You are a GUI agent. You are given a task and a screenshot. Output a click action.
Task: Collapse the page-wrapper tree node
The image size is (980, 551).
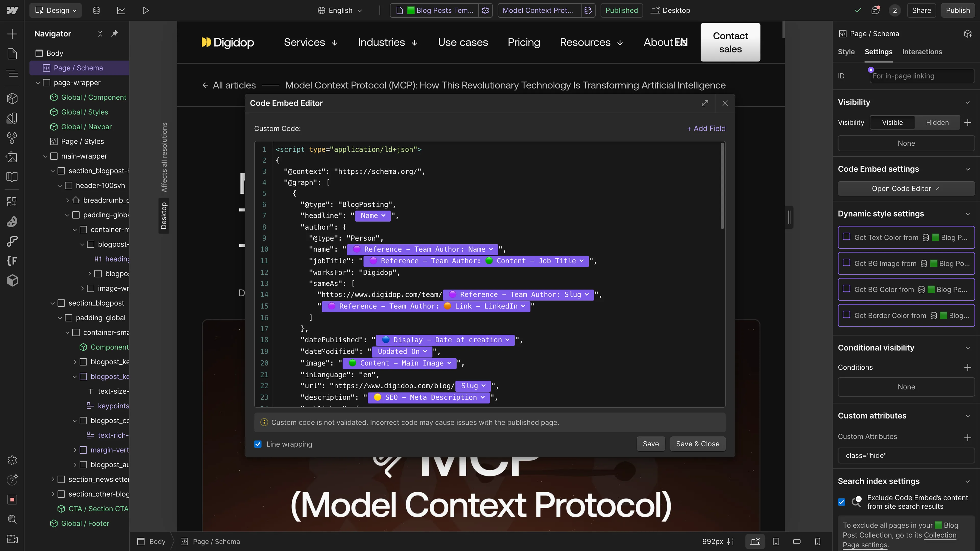(x=38, y=83)
